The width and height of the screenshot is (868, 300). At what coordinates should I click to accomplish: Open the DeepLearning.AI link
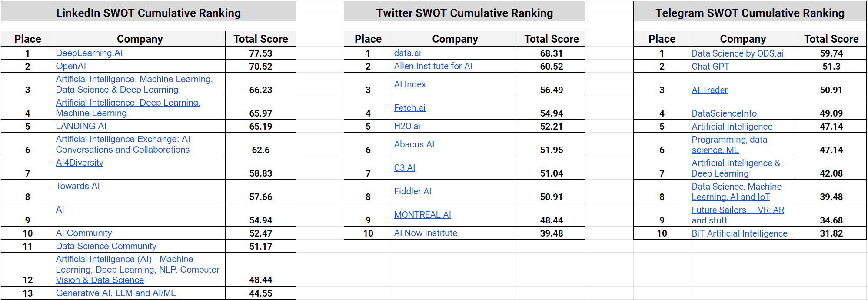pyautogui.click(x=89, y=53)
